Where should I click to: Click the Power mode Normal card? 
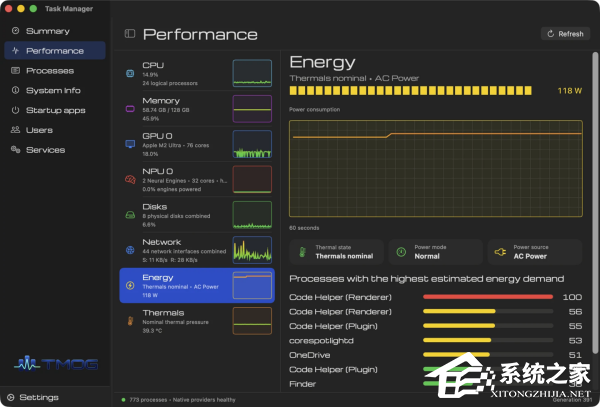(435, 252)
